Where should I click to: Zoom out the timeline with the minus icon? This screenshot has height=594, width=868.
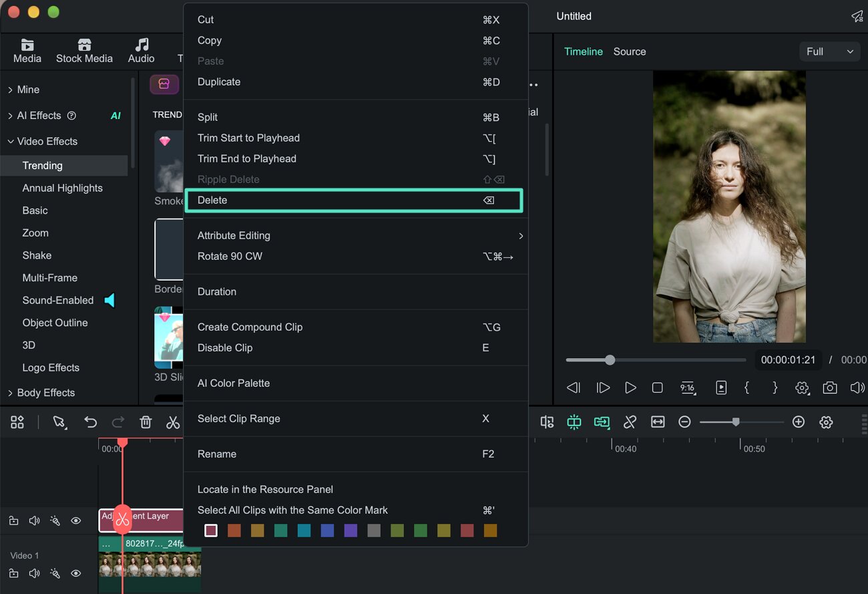[684, 422]
